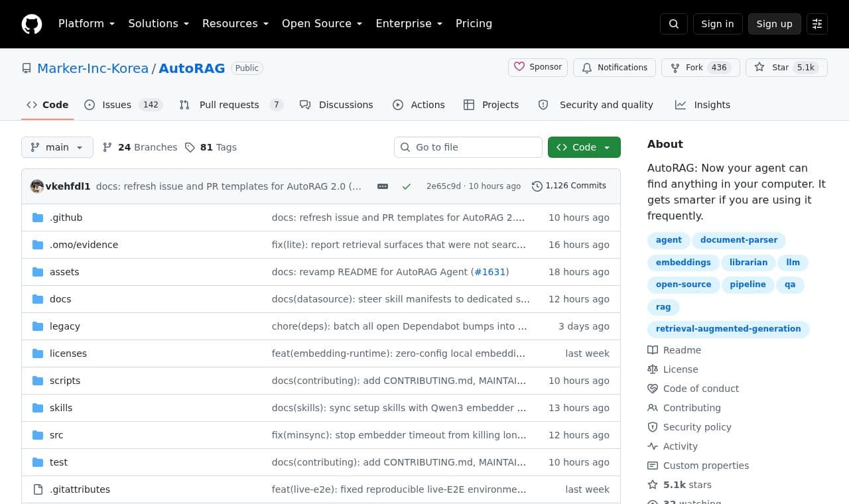Expand the Open Source menu
The image size is (849, 504).
[322, 24]
